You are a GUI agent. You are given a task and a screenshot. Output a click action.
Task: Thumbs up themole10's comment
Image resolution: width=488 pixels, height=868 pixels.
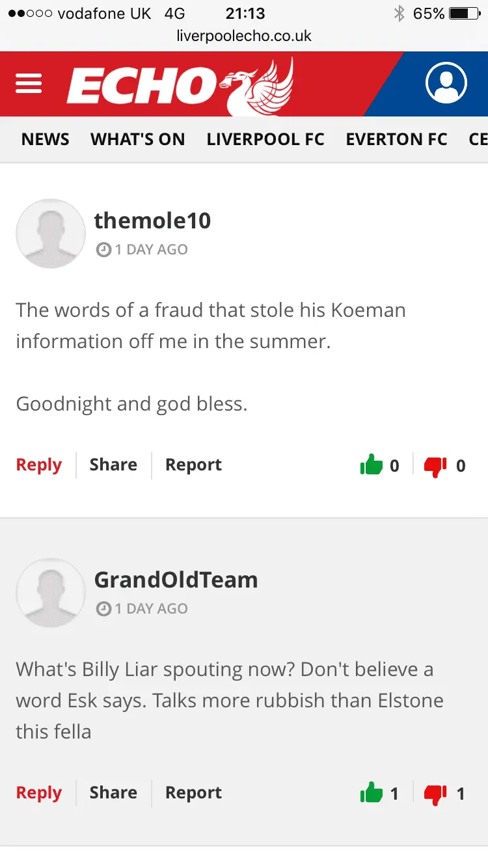pyautogui.click(x=372, y=465)
